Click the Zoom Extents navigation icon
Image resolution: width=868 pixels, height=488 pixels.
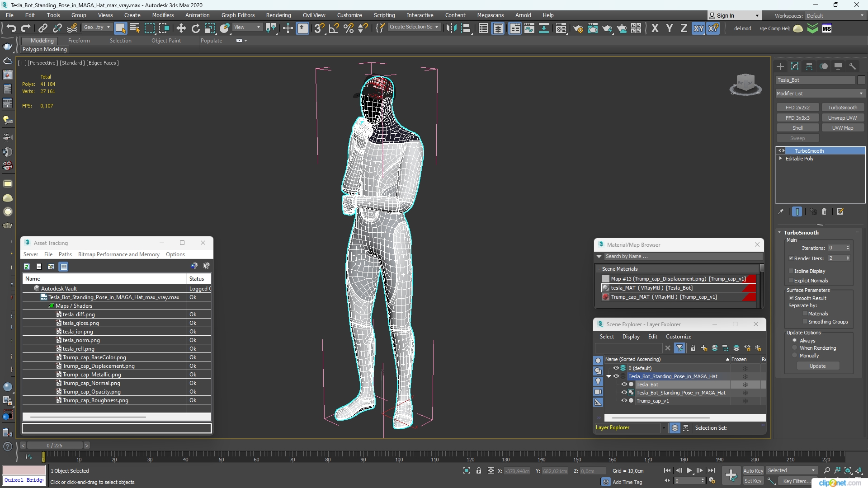tap(848, 471)
